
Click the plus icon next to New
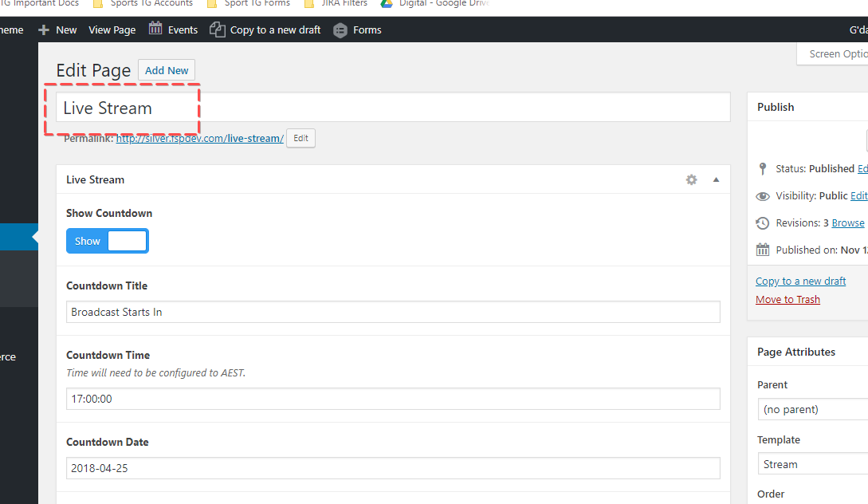(44, 30)
